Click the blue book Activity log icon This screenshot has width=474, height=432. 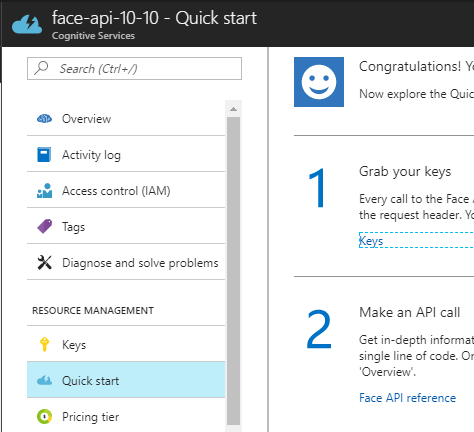coord(44,154)
